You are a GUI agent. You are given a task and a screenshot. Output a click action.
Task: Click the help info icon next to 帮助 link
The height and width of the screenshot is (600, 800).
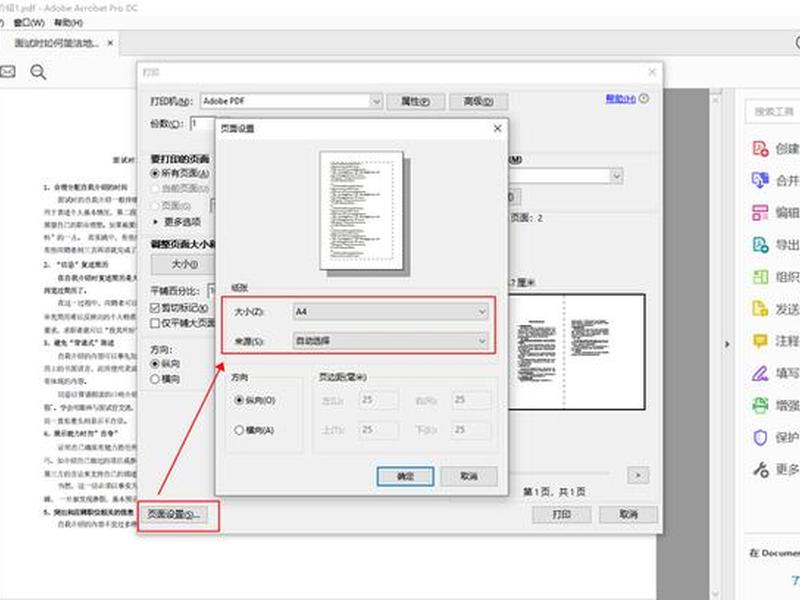point(644,98)
